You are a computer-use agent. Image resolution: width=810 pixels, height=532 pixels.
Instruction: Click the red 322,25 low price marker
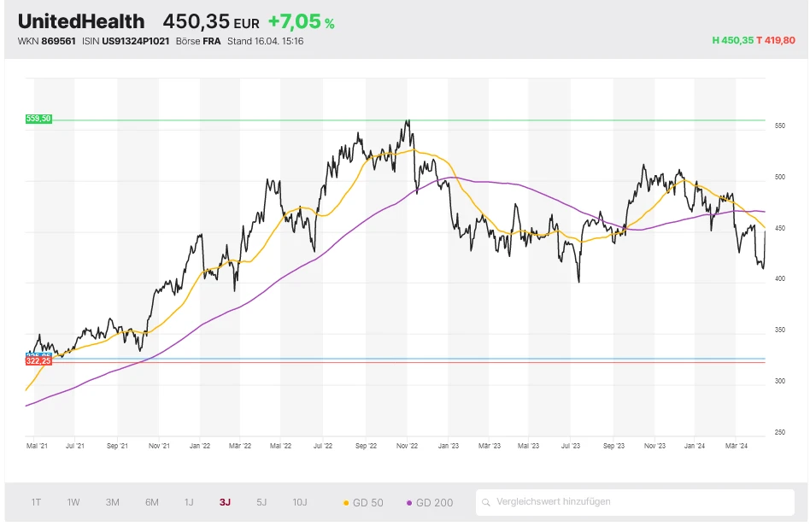pyautogui.click(x=39, y=361)
